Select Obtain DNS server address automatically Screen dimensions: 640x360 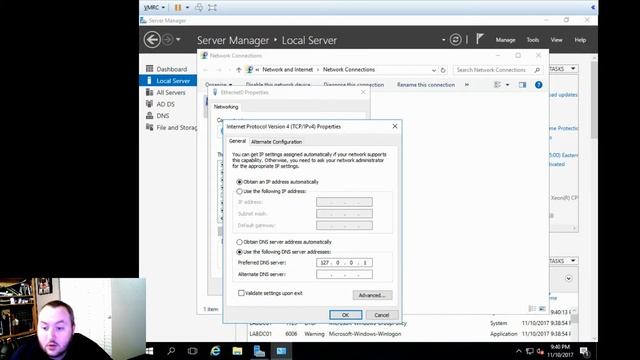pyautogui.click(x=240, y=242)
